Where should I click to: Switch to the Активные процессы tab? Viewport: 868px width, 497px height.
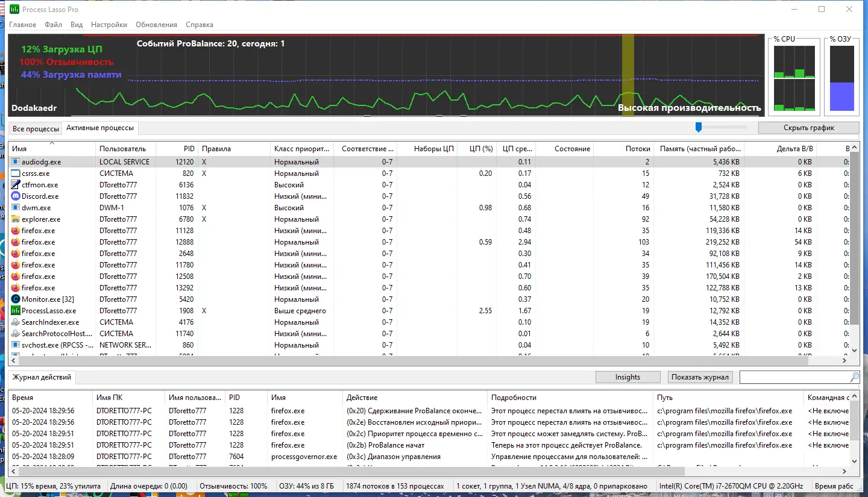tap(100, 128)
